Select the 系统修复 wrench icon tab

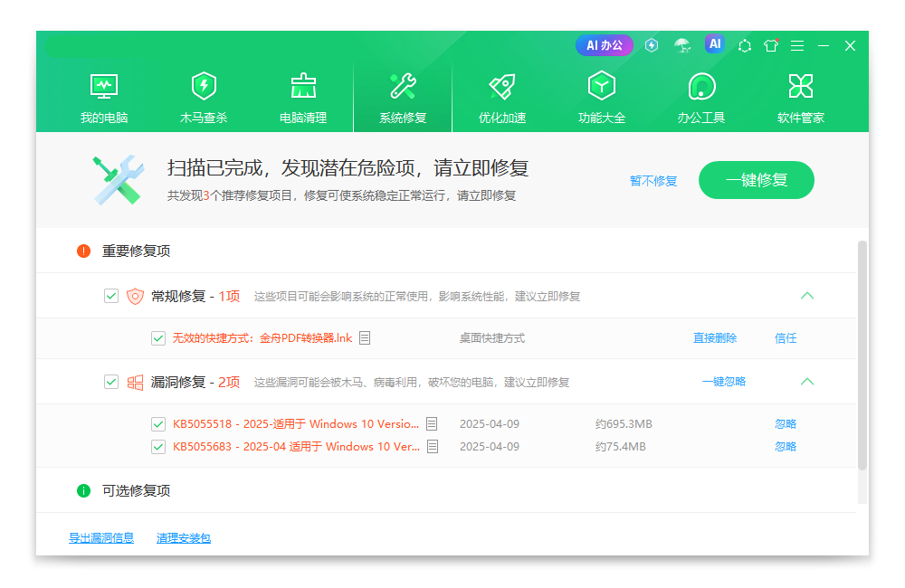(403, 87)
